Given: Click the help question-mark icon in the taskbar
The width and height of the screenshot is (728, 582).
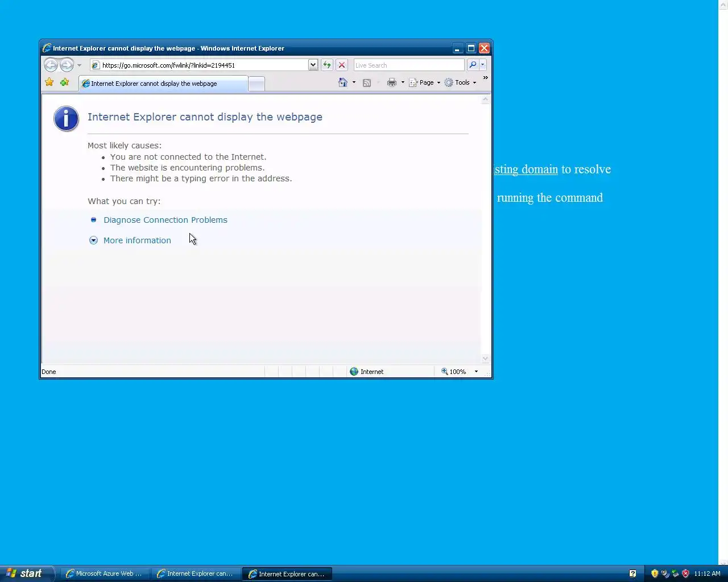Looking at the screenshot, I should pos(632,574).
